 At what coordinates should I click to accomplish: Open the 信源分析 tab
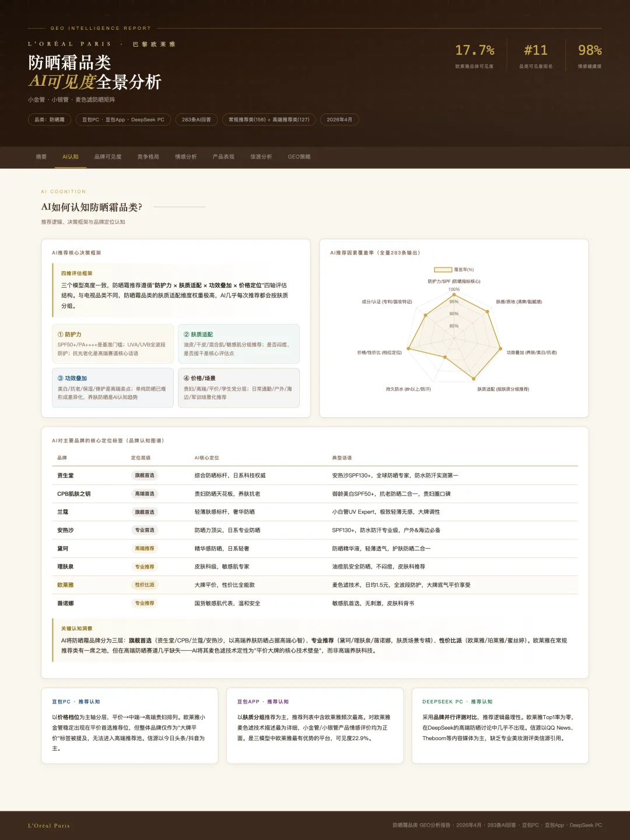pyautogui.click(x=261, y=157)
